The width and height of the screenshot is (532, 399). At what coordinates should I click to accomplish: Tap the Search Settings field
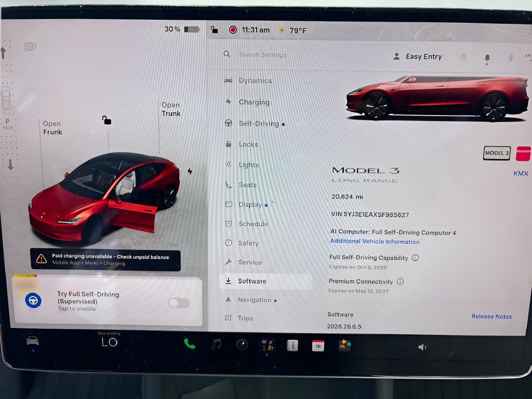coord(262,55)
